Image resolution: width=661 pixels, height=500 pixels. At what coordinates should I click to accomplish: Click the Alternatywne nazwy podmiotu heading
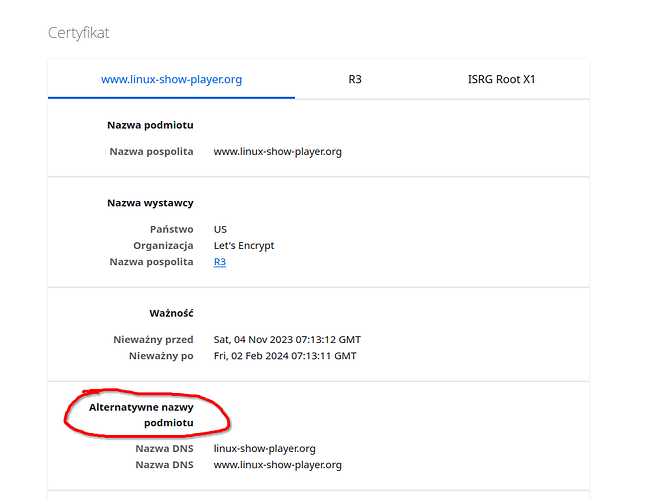[141, 415]
